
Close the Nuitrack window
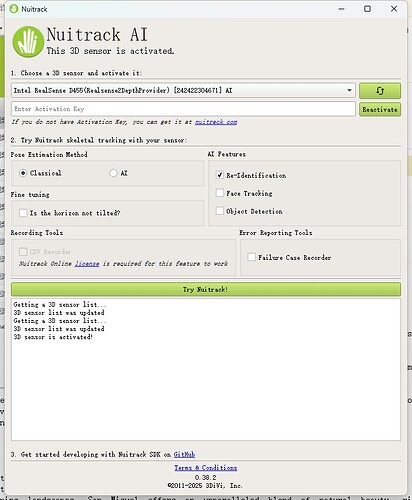pos(394,9)
